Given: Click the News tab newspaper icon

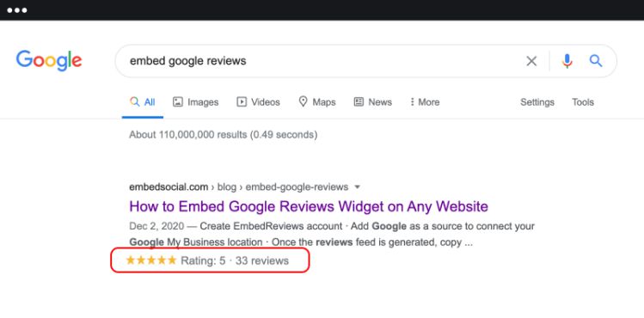Looking at the screenshot, I should point(359,101).
